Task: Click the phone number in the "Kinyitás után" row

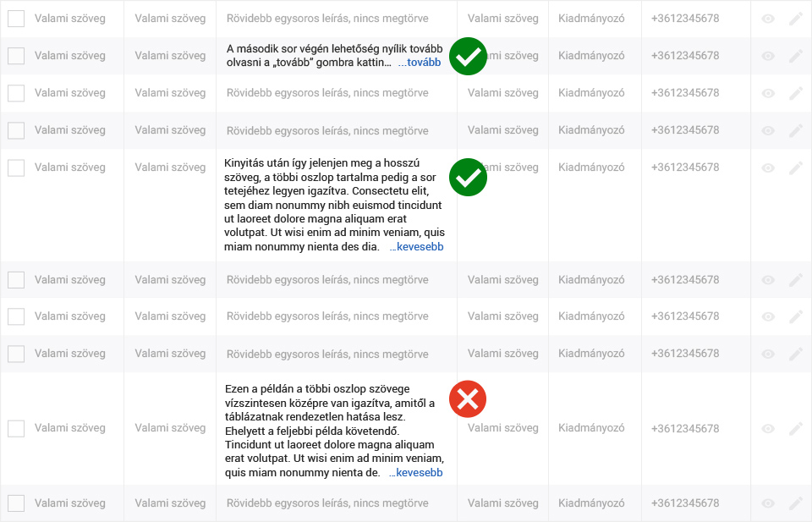Action: pyautogui.click(x=685, y=168)
